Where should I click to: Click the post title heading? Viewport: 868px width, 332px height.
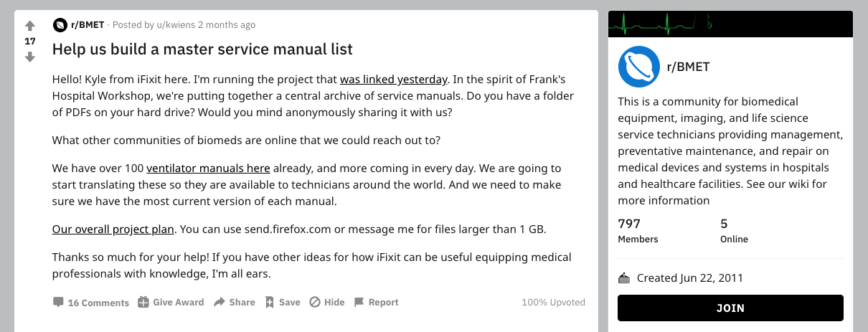(x=202, y=49)
